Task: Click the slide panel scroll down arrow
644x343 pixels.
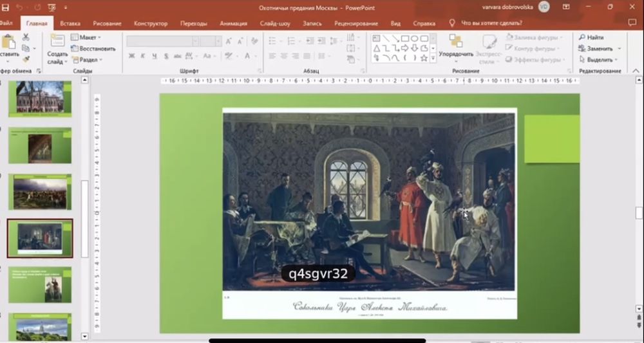Action: 84,337
